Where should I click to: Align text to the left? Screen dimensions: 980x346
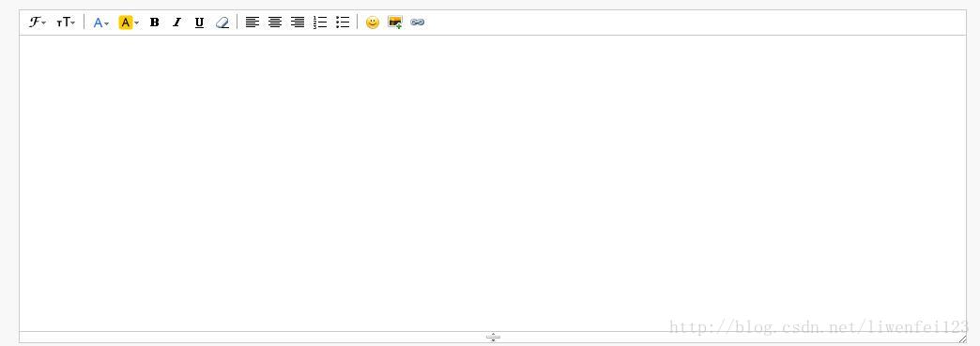[252, 23]
